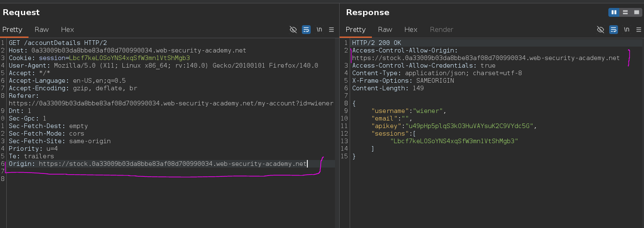Click the username wiener JSON field
The width and height of the screenshot is (644, 228).
[409, 111]
